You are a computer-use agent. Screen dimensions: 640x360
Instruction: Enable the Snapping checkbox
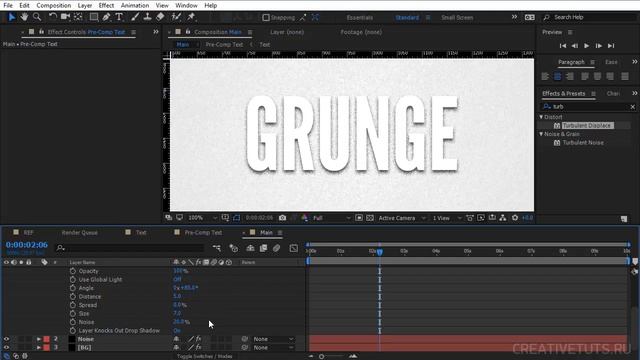[x=266, y=18]
